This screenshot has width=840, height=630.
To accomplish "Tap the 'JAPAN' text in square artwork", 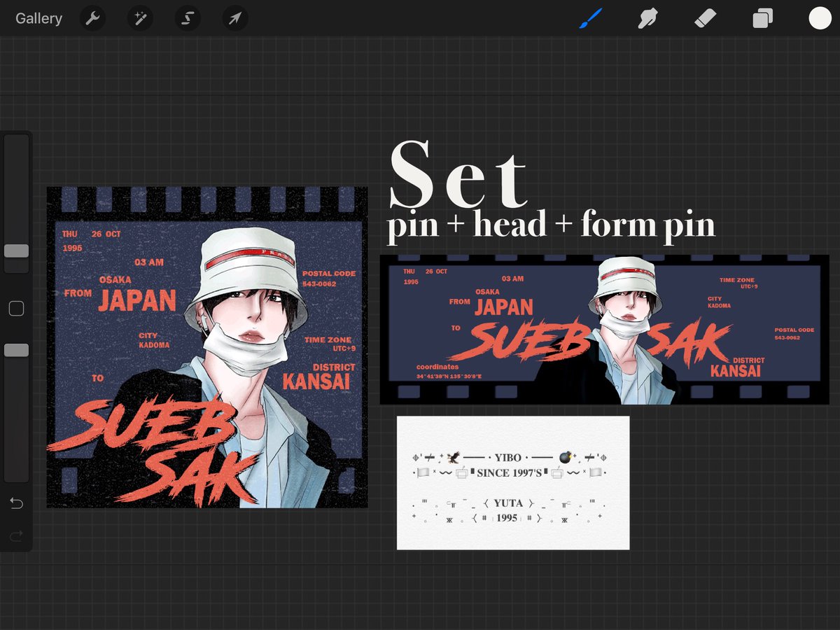I will 137,301.
